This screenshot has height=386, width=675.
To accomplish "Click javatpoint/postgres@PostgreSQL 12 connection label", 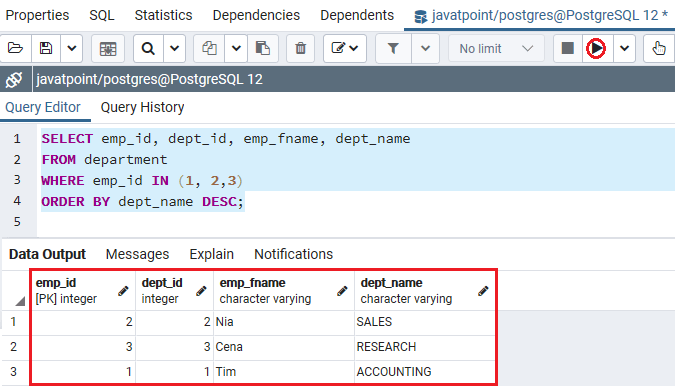I will [x=149, y=80].
